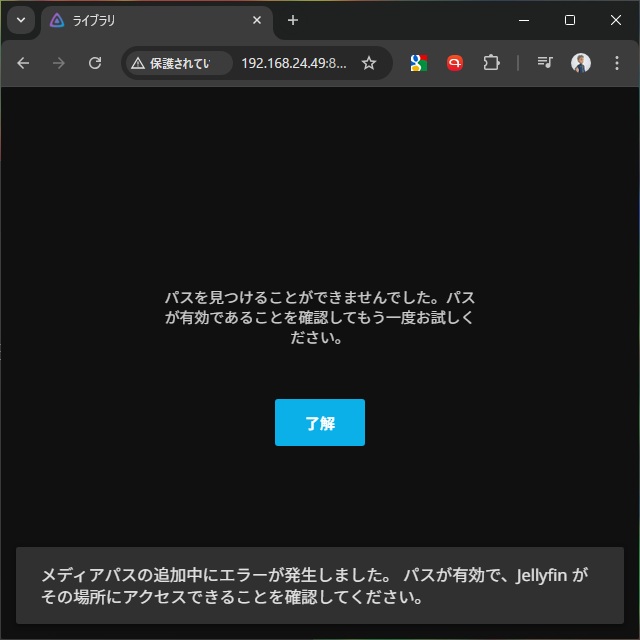Select the ライブラリ browser tab
This screenshot has width=640, height=640.
point(150,20)
